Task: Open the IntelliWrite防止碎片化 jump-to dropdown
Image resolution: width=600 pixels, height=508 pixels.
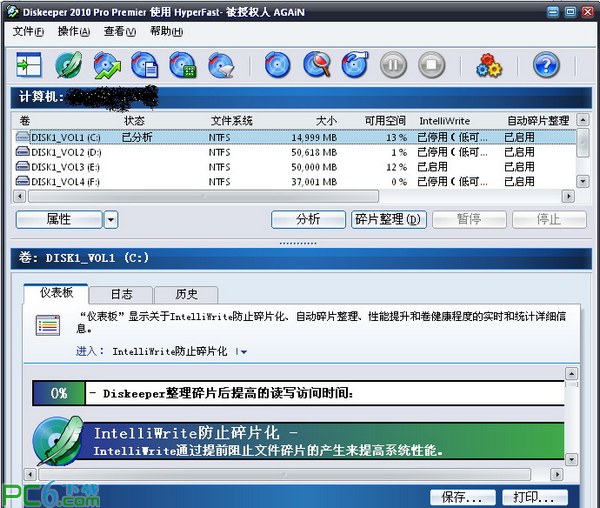Action: (x=243, y=352)
